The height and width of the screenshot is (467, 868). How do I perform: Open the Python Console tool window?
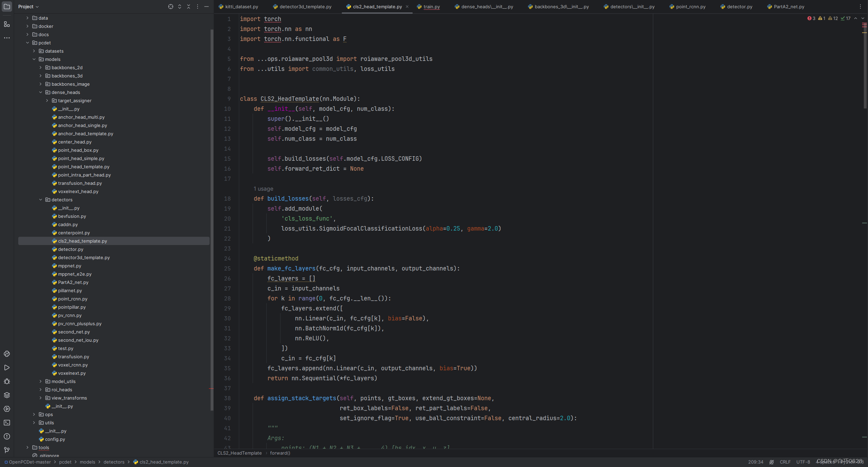pyautogui.click(x=7, y=354)
